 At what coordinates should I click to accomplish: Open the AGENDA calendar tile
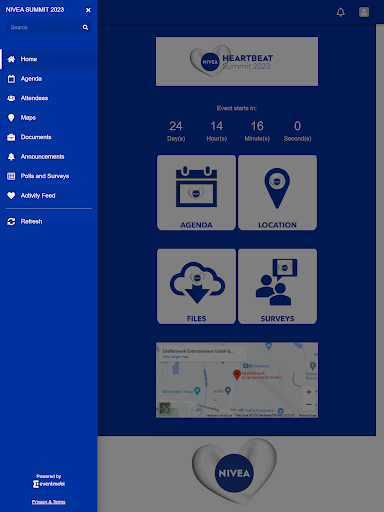pyautogui.click(x=196, y=193)
